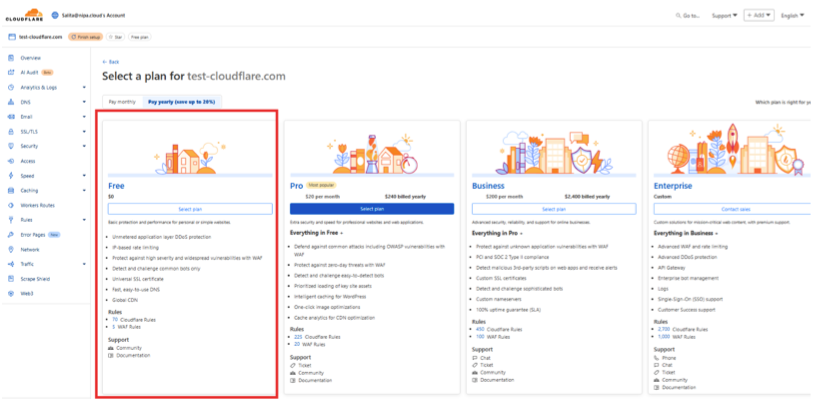819x399 pixels.
Task: Go Back using the Back link
Action: pyautogui.click(x=111, y=62)
